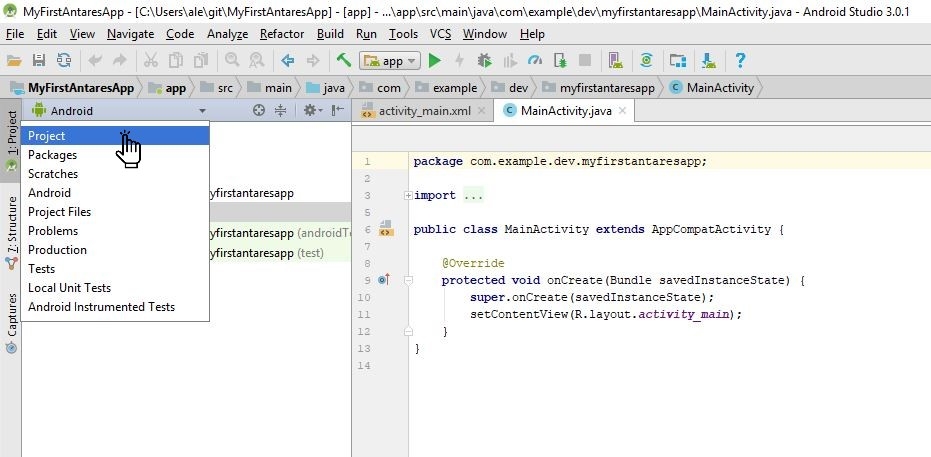Click the Make Project hammer icon
The image size is (931, 457).
[344, 61]
